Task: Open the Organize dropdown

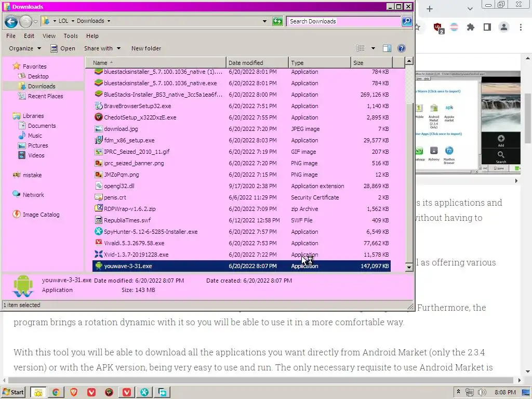Action: [25, 48]
